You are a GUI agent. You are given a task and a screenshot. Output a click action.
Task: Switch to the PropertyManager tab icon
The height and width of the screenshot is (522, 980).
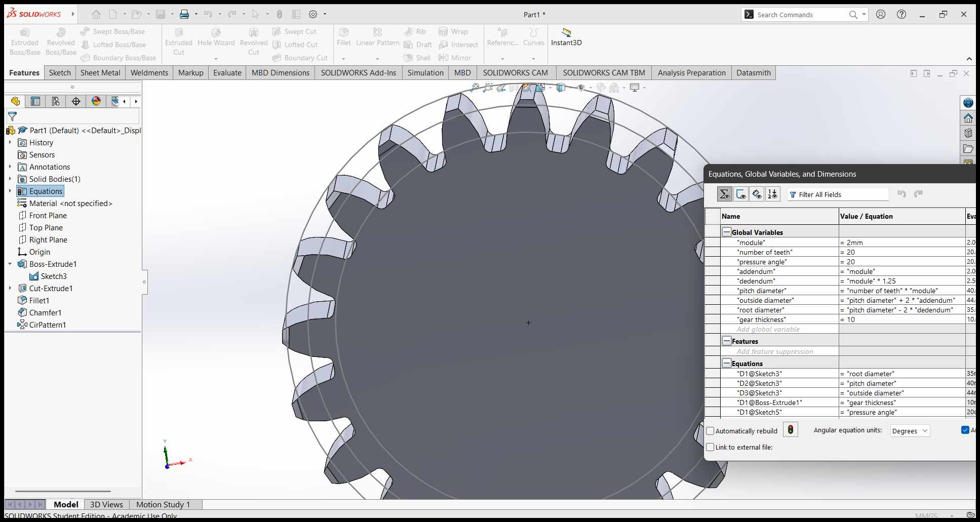point(35,101)
